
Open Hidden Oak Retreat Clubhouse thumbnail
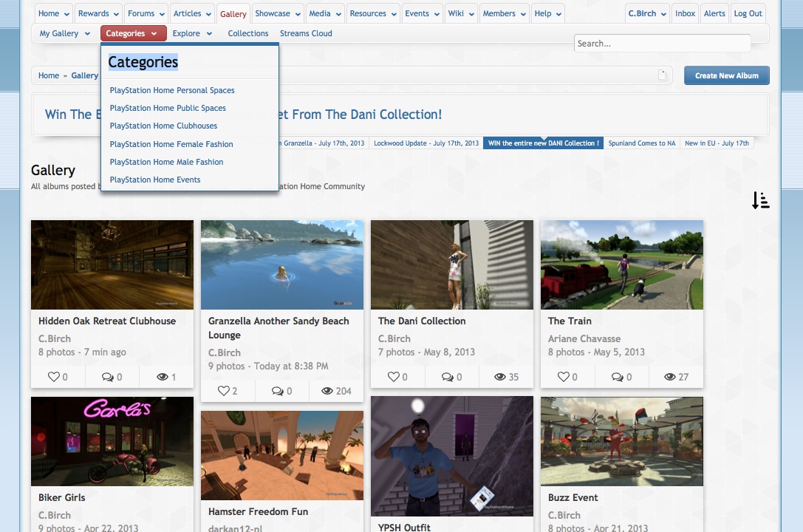click(x=112, y=265)
